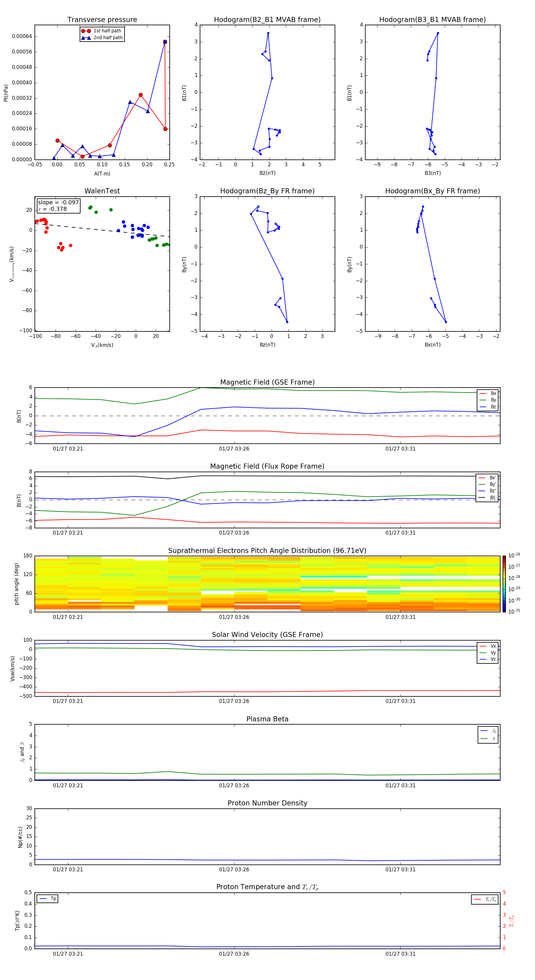This screenshot has height=980, width=535.
Task: Select the Bx' legend entry in Flux Rope panel
Action: coord(487,478)
